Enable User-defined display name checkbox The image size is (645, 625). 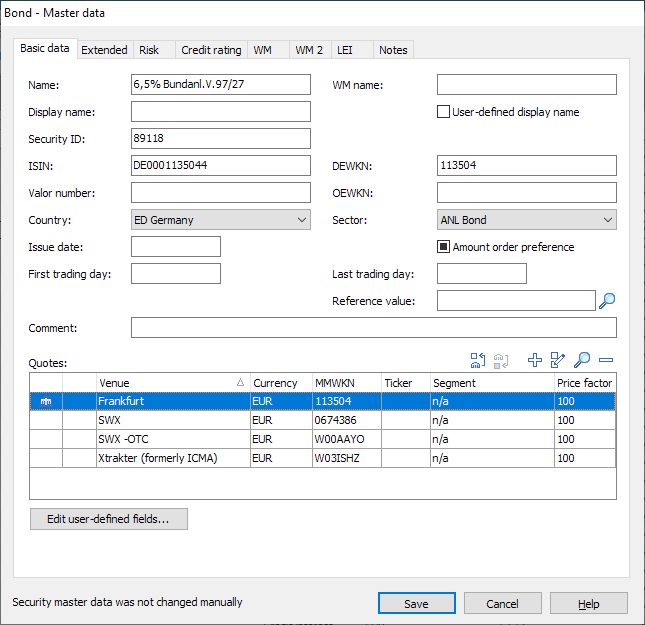444,112
